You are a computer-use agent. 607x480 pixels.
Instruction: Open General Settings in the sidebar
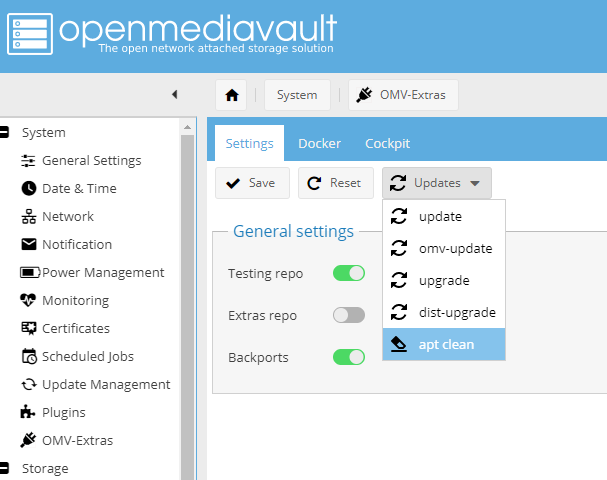pos(91,161)
